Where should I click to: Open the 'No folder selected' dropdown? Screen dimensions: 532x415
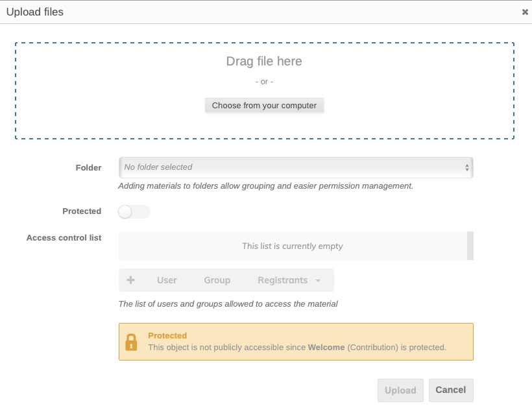tap(295, 167)
